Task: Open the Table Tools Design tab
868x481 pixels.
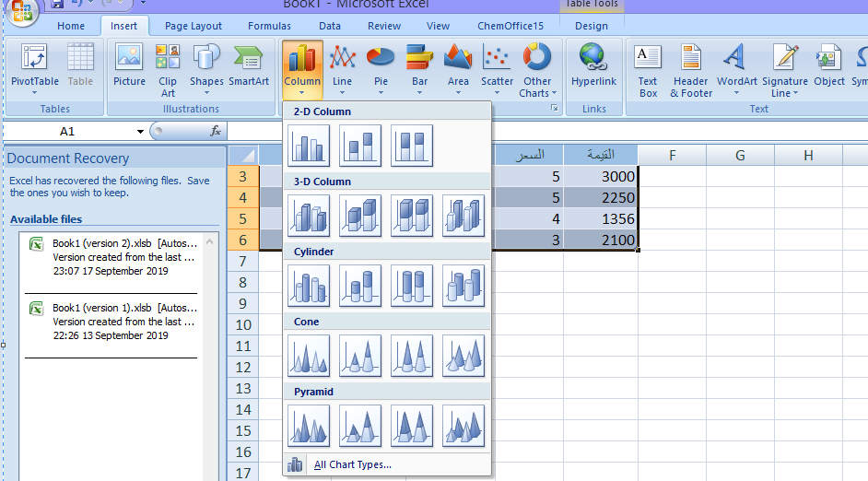Action: point(592,26)
